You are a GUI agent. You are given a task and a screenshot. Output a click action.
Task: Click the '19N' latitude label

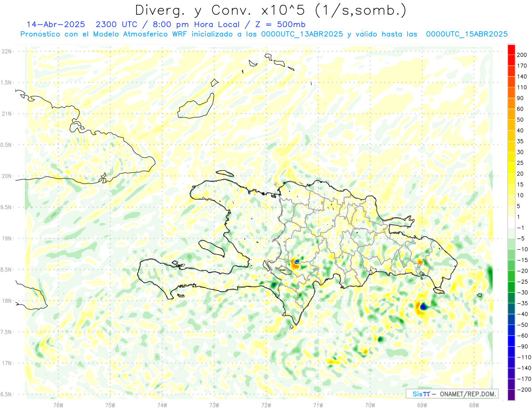[x=7, y=239]
